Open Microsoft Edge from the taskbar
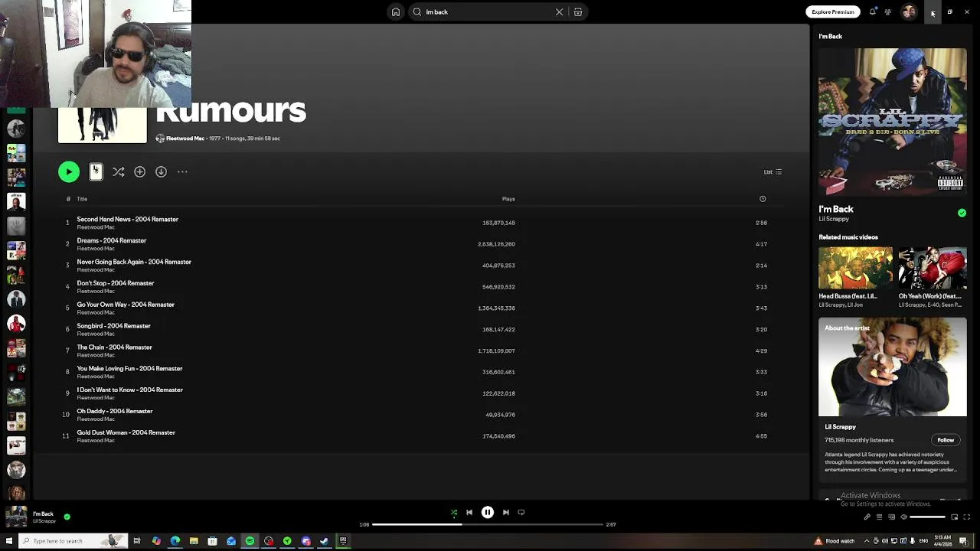Image resolution: width=980 pixels, height=551 pixels. pyautogui.click(x=175, y=541)
